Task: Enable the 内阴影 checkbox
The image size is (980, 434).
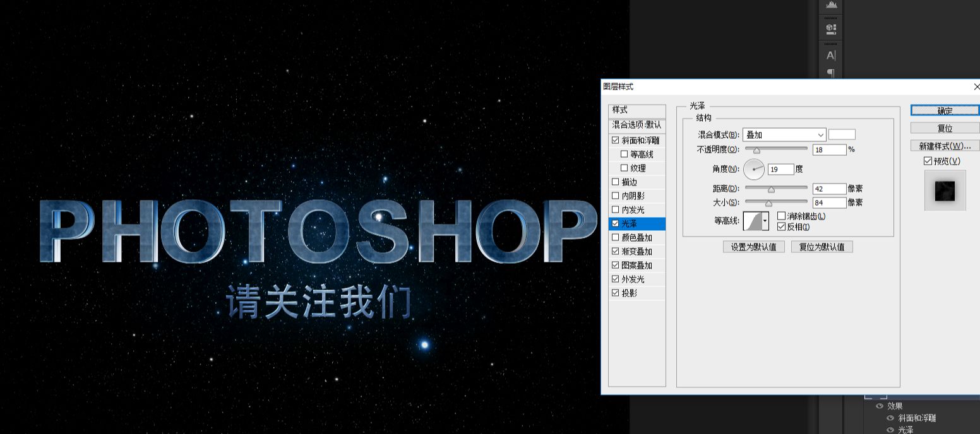Action: (x=616, y=196)
